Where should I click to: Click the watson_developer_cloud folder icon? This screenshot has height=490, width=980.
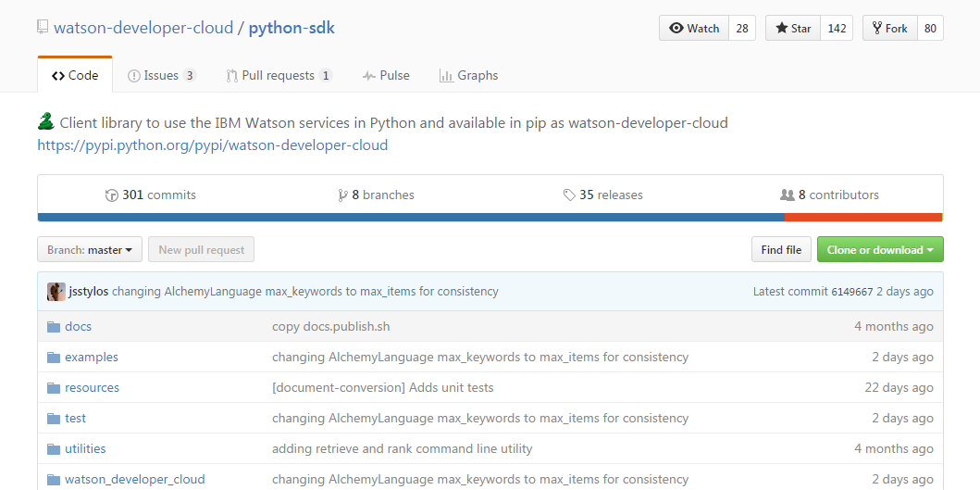coord(53,480)
